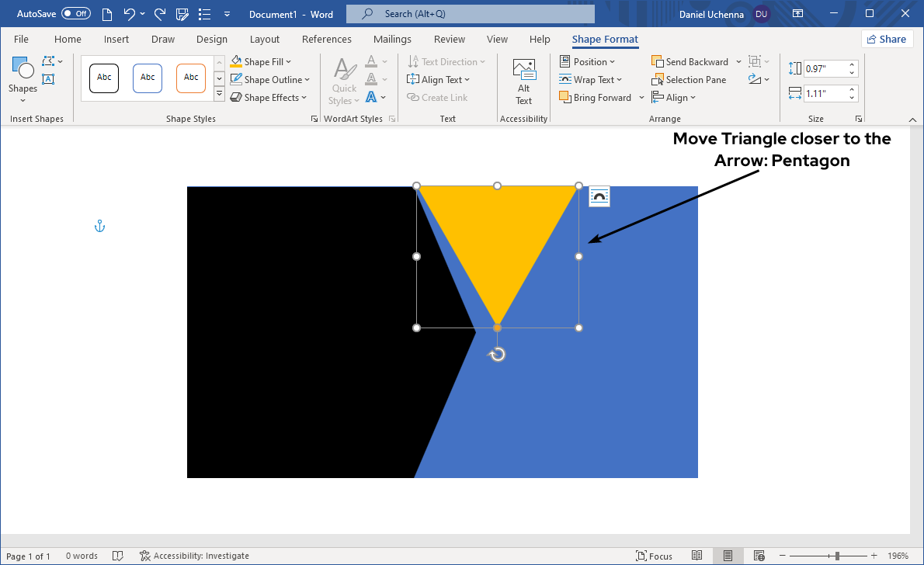Click the Undo icon
Screen dimensions: 924x565
coord(130,14)
